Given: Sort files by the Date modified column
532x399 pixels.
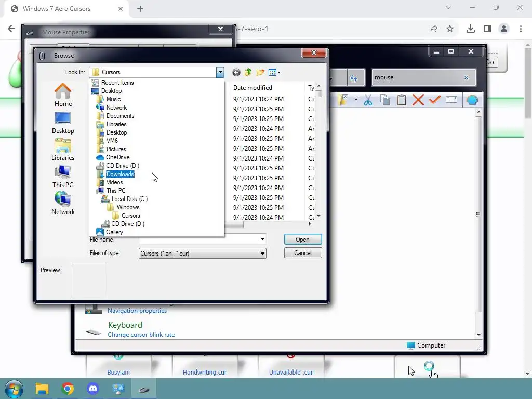Looking at the screenshot, I should pyautogui.click(x=252, y=87).
